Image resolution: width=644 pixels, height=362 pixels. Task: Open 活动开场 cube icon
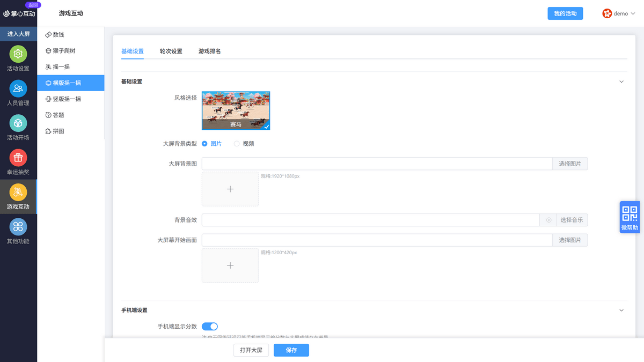18,123
